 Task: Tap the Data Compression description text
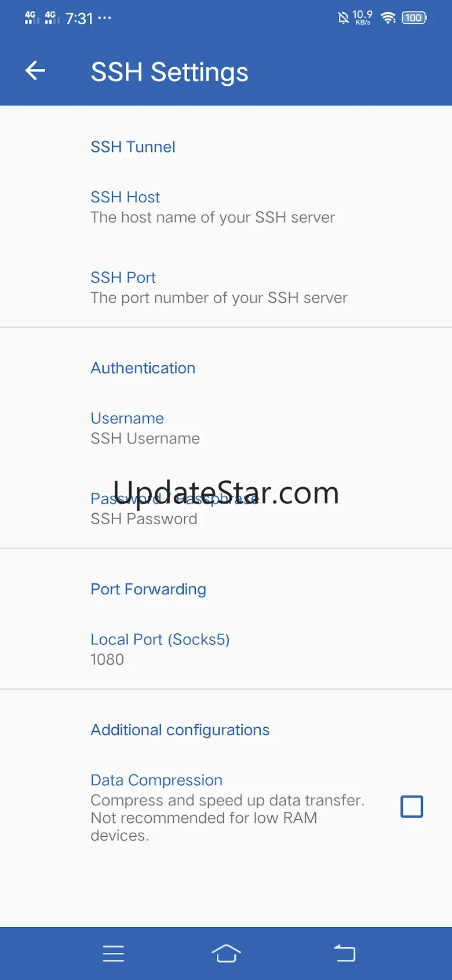coord(227,818)
